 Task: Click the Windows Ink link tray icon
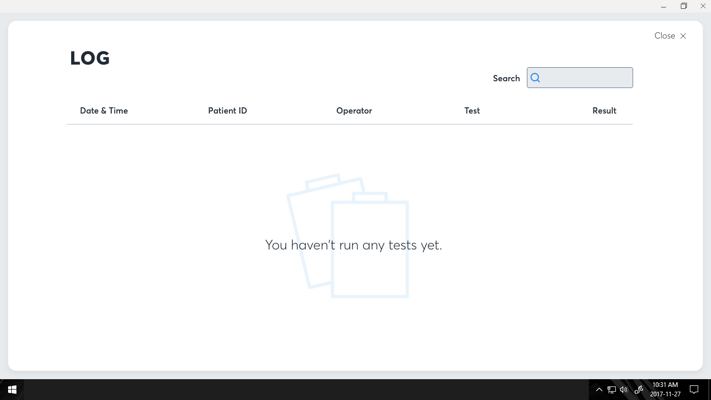click(x=639, y=390)
